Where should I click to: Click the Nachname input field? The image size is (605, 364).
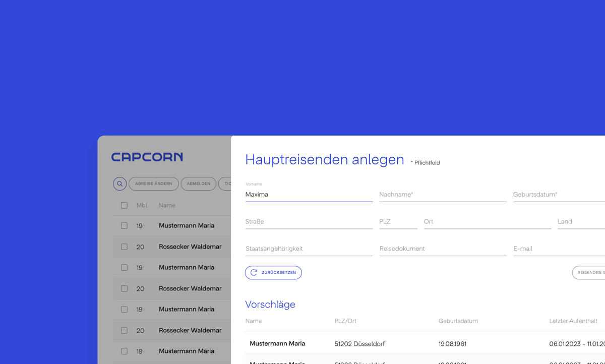click(443, 195)
